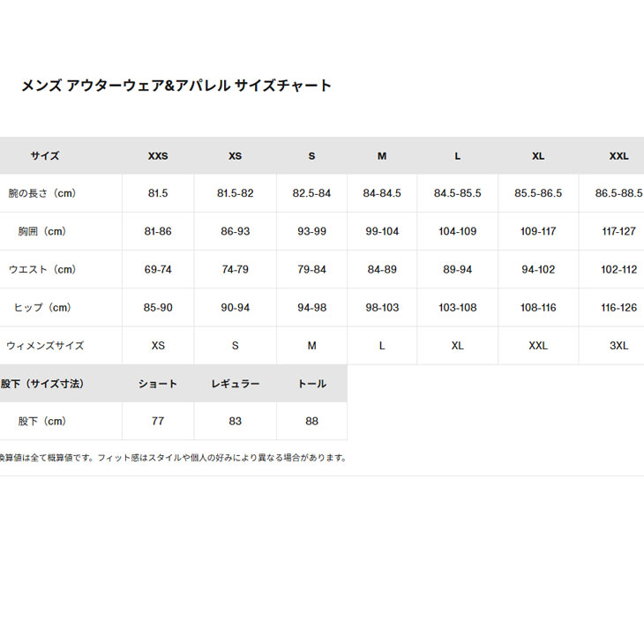Click the 腕の長さ (cm) row label
Image resolution: width=644 pixels, height=644 pixels.
[42, 193]
